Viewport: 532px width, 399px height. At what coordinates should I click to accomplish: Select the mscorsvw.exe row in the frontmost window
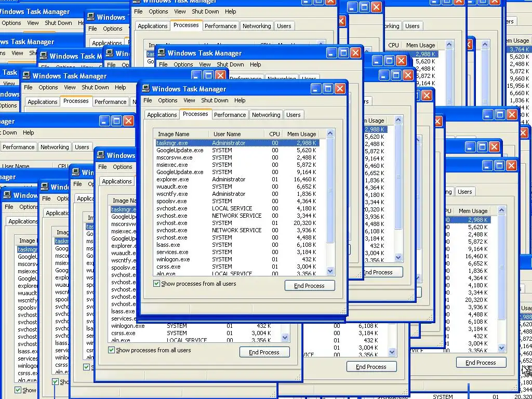tap(237, 157)
